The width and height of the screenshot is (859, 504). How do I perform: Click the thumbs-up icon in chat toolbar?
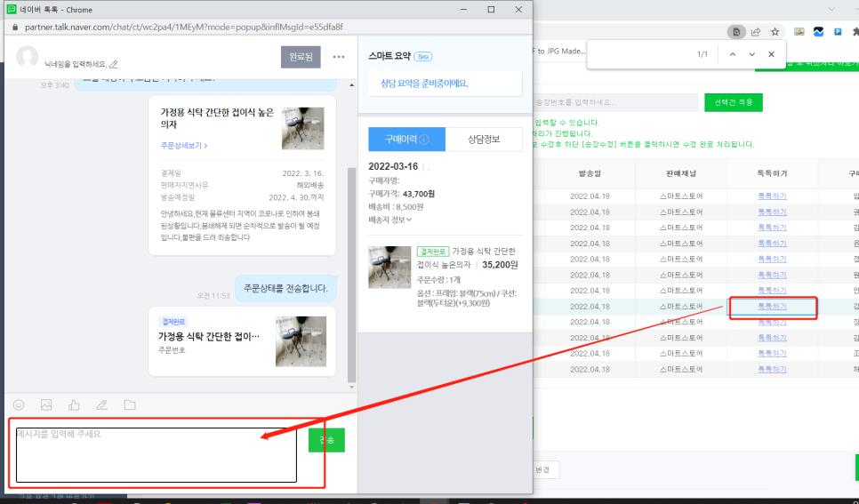(x=74, y=404)
